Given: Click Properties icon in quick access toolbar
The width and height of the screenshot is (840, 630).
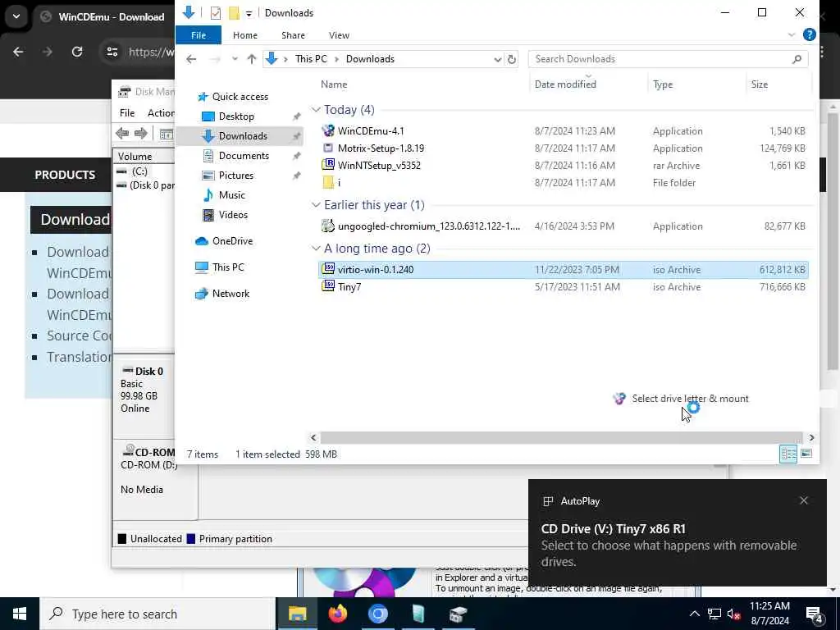Looking at the screenshot, I should click(216, 13).
